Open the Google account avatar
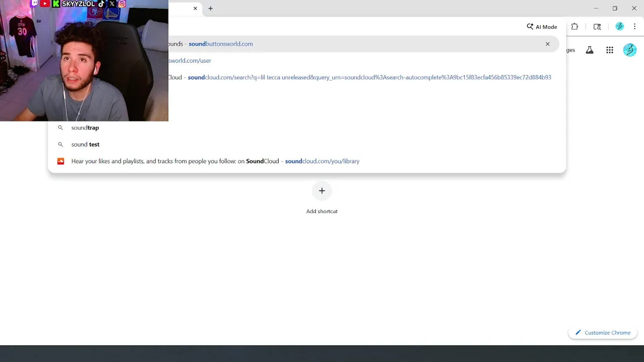This screenshot has width=644, height=362. pyautogui.click(x=630, y=50)
